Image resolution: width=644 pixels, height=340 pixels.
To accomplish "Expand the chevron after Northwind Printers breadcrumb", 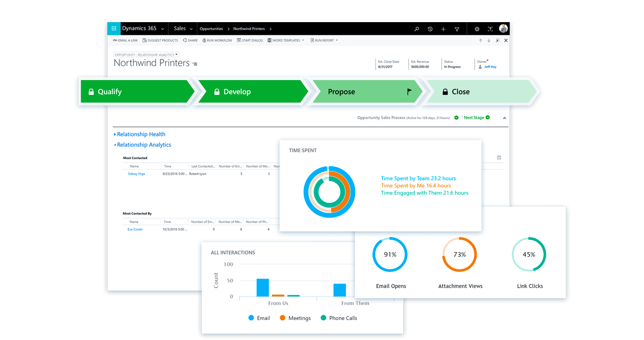I will [270, 29].
